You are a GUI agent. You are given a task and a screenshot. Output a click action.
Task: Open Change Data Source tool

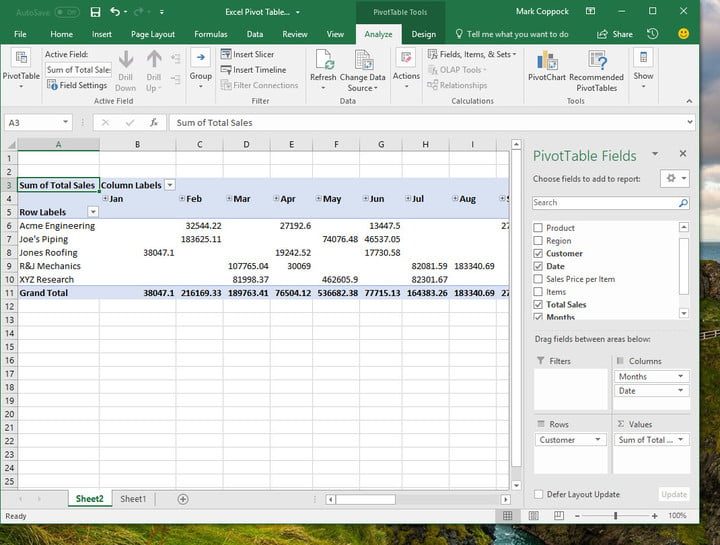[x=362, y=60]
